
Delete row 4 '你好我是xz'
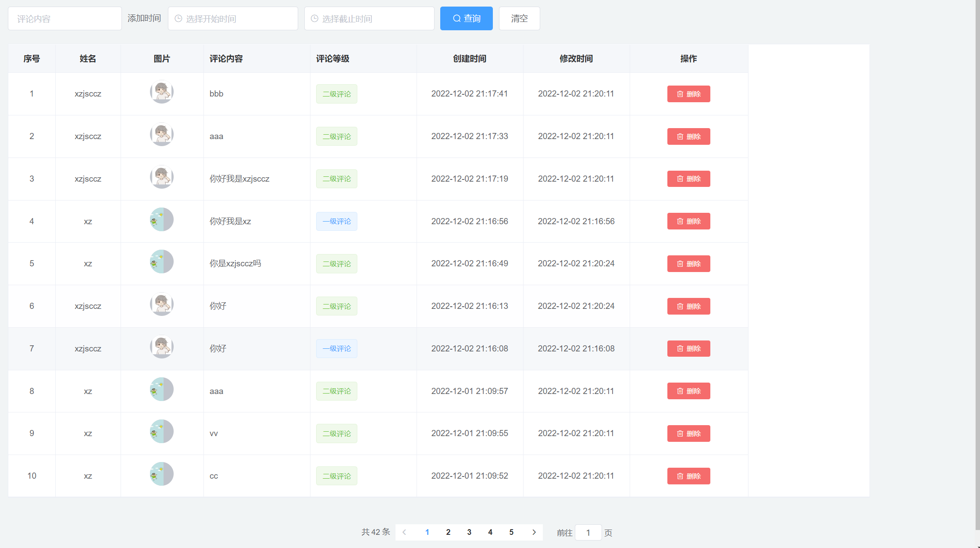(688, 221)
